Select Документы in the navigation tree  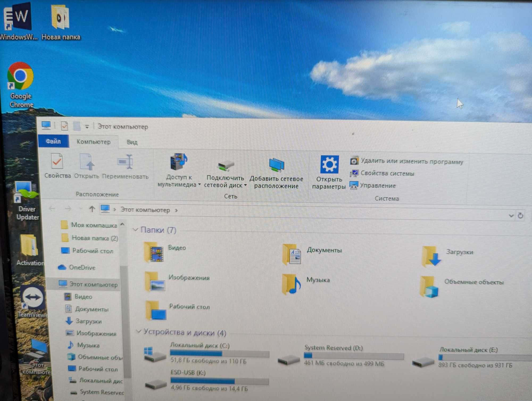coord(87,309)
